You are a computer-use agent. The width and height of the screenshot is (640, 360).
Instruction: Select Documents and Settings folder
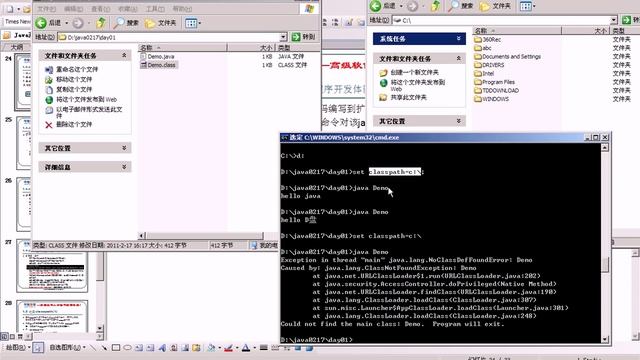click(508, 56)
